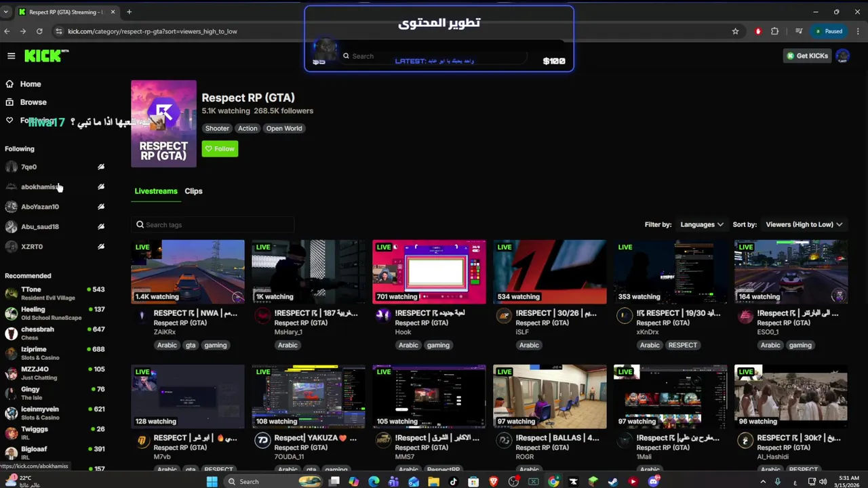Click gaming tag under Hook stream
The image size is (868, 488).
pos(438,345)
